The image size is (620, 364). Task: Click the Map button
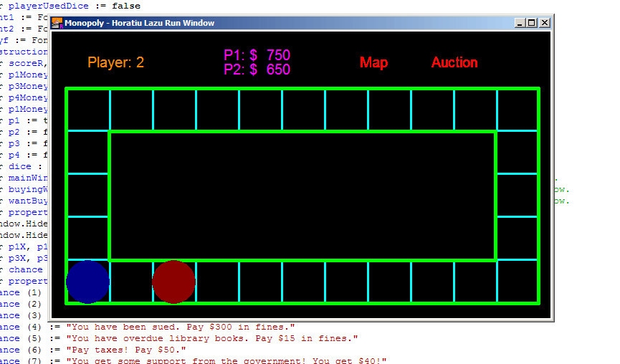(x=373, y=62)
